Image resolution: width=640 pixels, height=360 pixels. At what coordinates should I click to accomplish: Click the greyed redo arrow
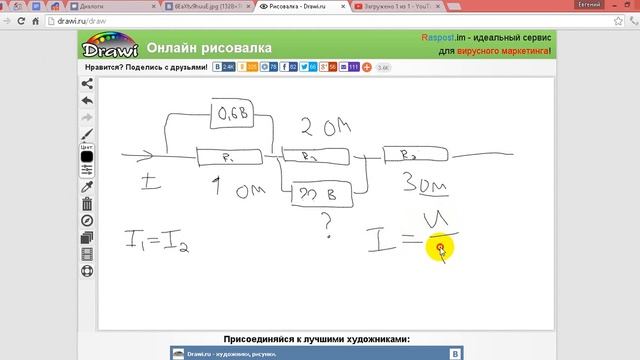click(x=87, y=118)
